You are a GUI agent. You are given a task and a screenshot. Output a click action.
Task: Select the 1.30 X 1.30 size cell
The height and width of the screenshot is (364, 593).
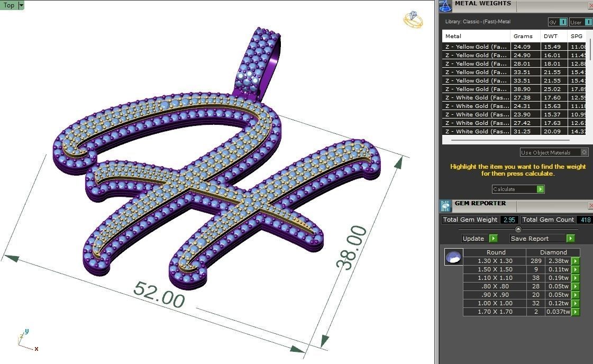pos(495,261)
